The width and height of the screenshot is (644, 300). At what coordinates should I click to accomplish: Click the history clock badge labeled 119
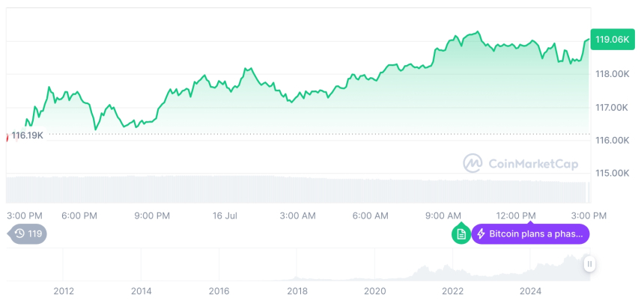28,233
